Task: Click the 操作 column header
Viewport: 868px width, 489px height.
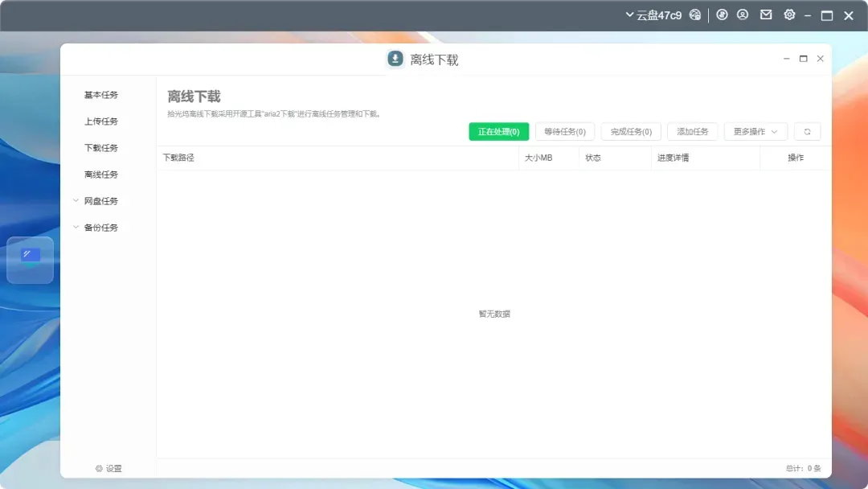Action: (x=796, y=158)
